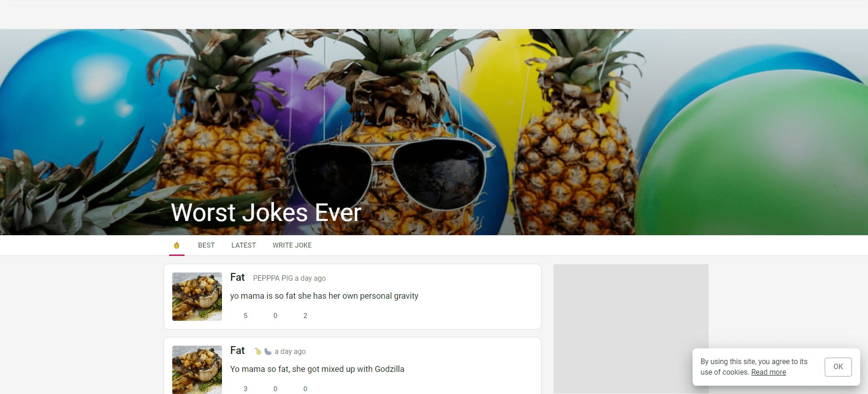Screen dimensions: 868x394
Task: Open the Fat category of gravity joke
Action: [237, 277]
